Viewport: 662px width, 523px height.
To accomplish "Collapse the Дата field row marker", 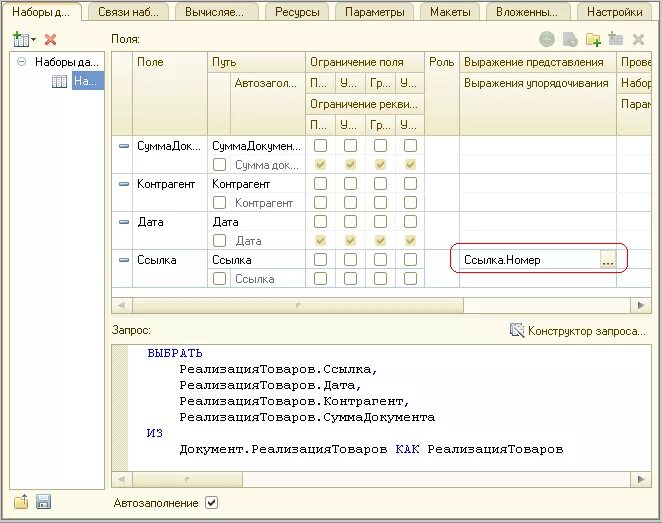I will click(124, 222).
